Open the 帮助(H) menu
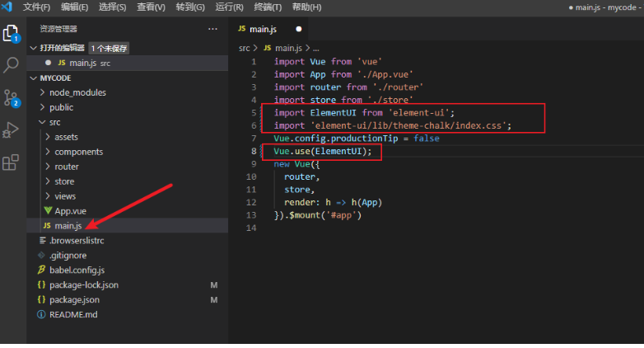Screen dimensions: 644x348 coord(306,7)
